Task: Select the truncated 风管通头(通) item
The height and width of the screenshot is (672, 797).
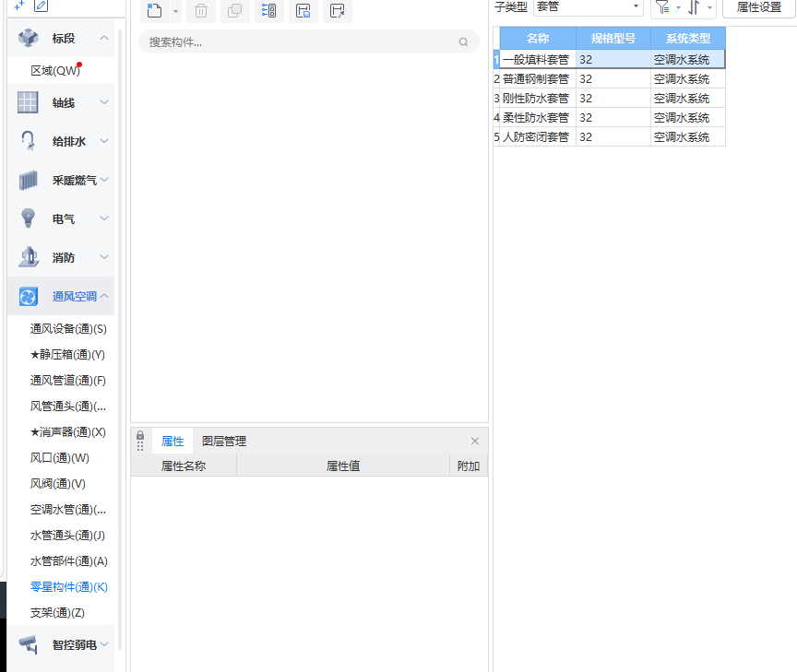Action: tap(68, 407)
